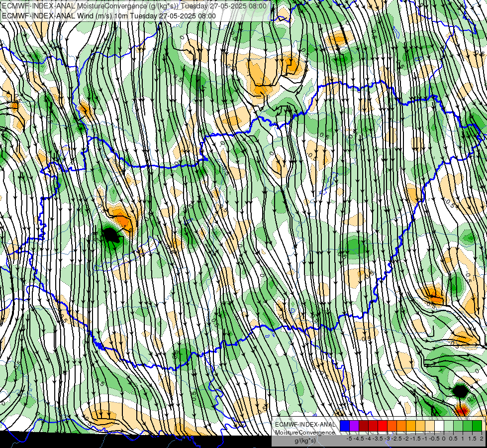The width and height of the screenshot is (487, 448).
Task: Click the '-5' legend tick value
Action: (349, 439)
